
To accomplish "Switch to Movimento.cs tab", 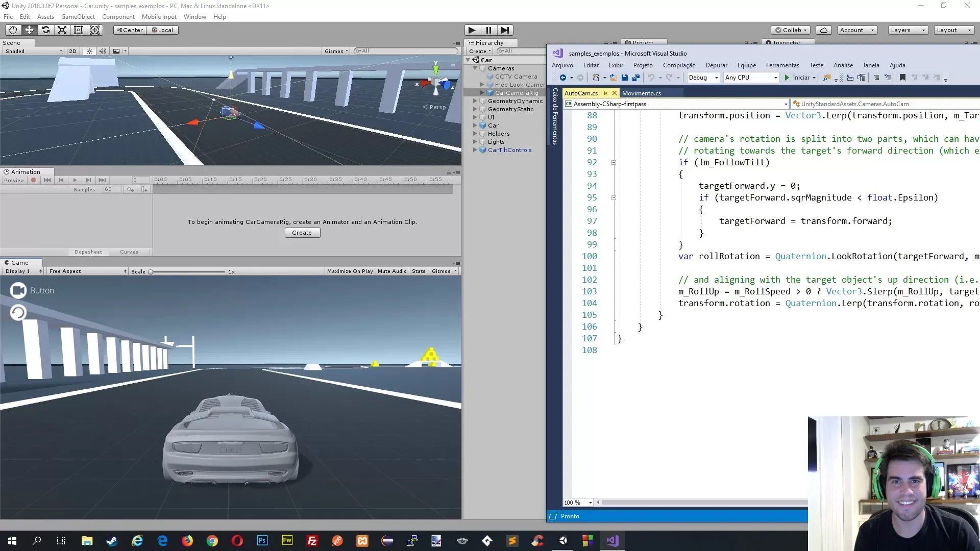I will point(641,93).
